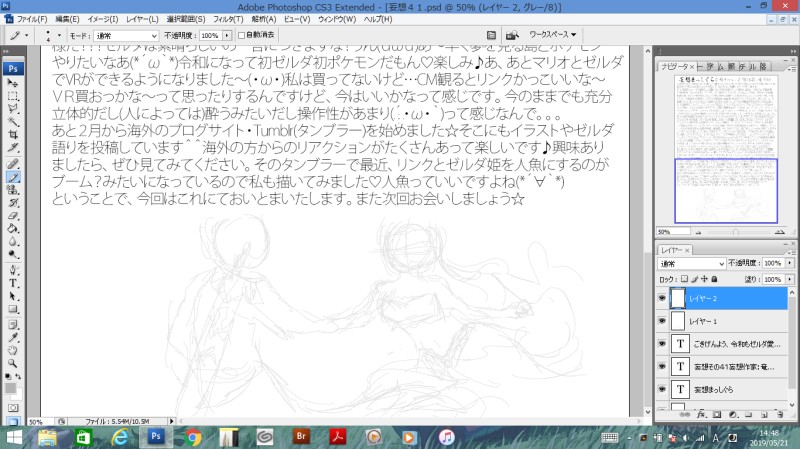Select the Healing Brush tool
Image resolution: width=800 pixels, height=449 pixels.
coord(13,164)
